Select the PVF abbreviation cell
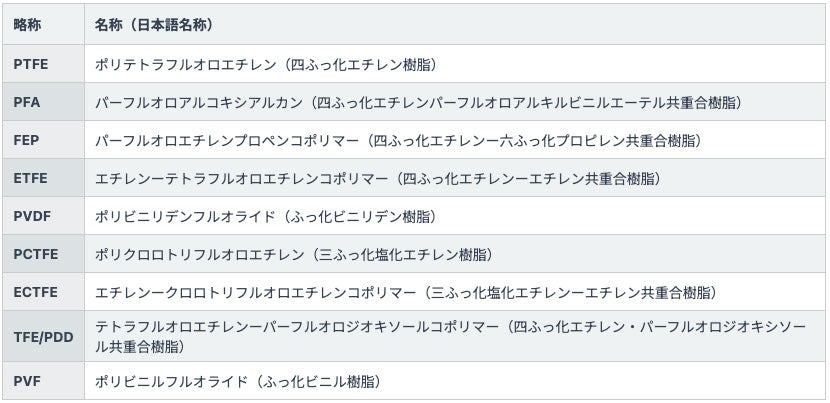This screenshot has width=830, height=403. [27, 380]
